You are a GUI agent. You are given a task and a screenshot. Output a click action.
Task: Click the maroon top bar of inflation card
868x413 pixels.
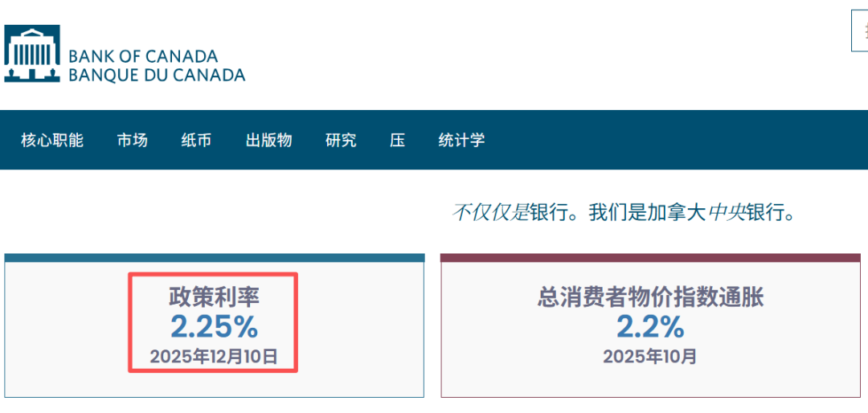pos(650,258)
